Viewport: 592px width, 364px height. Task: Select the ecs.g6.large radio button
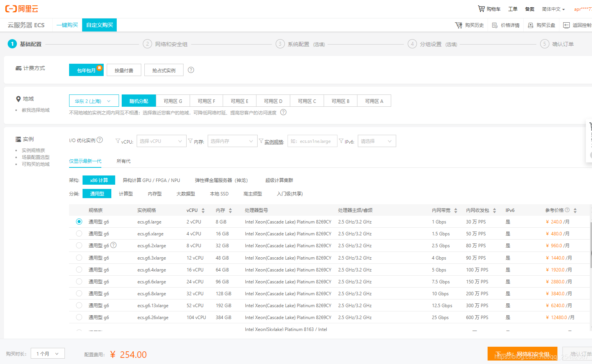click(79, 222)
